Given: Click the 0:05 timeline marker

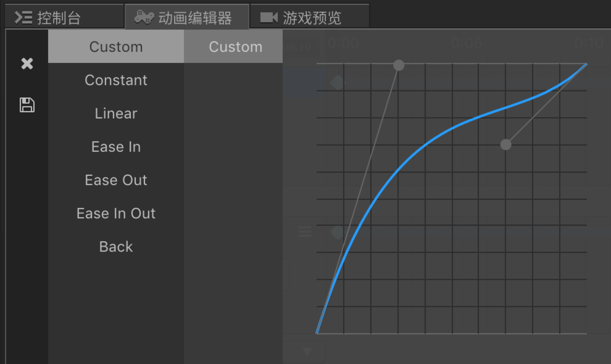Looking at the screenshot, I should (x=466, y=43).
